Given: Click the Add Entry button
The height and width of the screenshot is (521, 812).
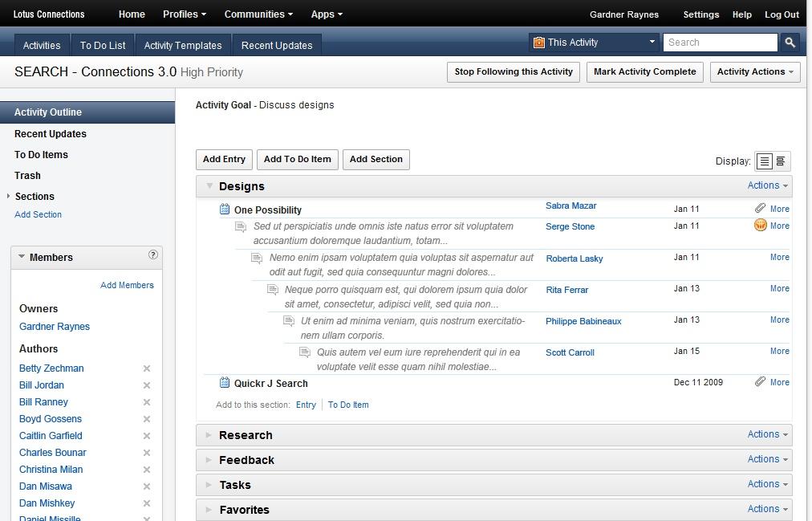Looking at the screenshot, I should click(x=224, y=160).
